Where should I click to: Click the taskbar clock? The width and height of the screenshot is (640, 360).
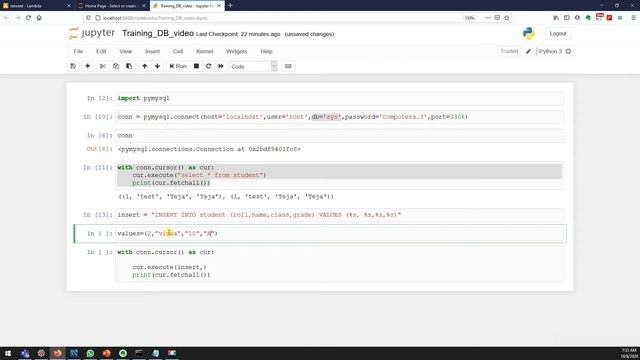click(629, 353)
